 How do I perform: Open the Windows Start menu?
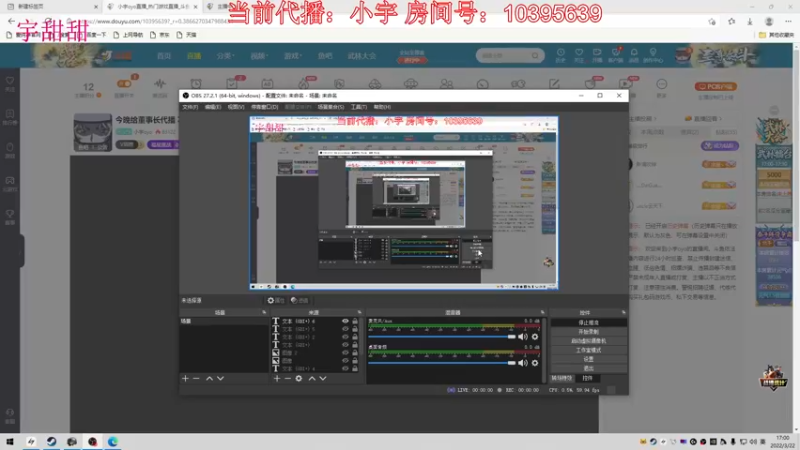point(10,441)
